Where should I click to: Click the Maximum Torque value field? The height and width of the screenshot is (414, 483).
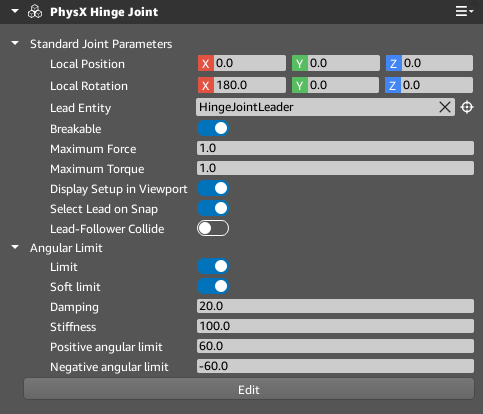click(335, 168)
